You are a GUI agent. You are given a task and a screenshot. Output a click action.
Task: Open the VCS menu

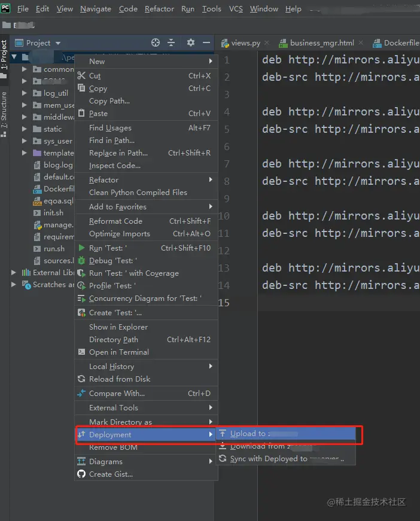pyautogui.click(x=236, y=8)
